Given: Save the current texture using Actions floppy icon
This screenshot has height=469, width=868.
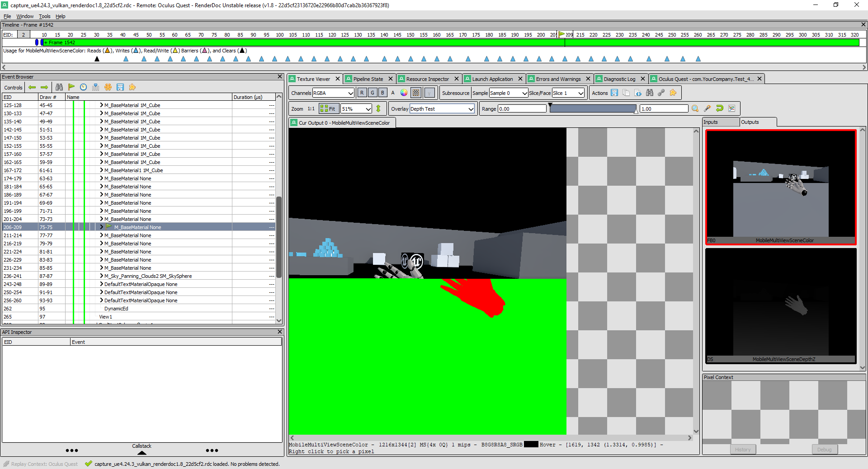Looking at the screenshot, I should click(x=614, y=93).
